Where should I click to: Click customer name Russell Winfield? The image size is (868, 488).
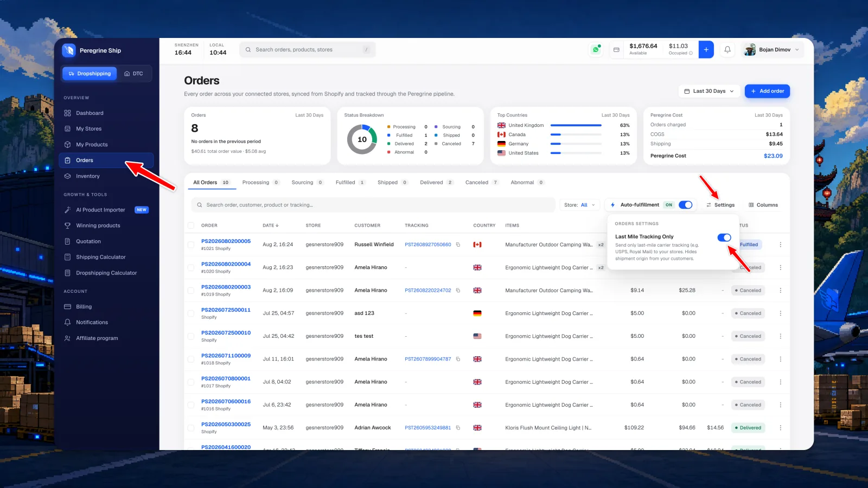click(374, 245)
